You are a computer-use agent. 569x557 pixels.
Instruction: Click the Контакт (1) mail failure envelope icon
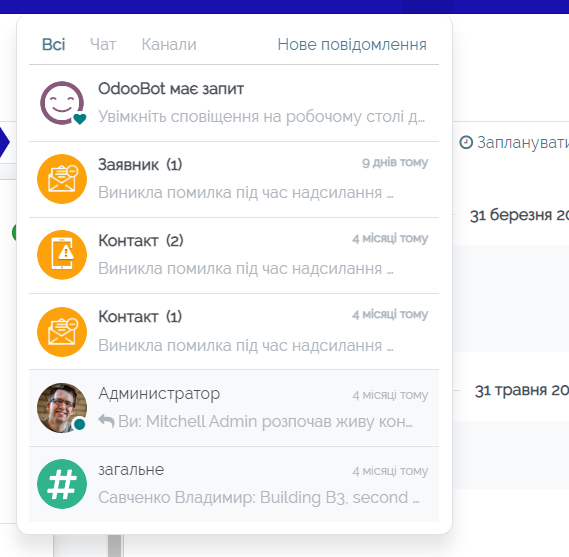[62, 332]
